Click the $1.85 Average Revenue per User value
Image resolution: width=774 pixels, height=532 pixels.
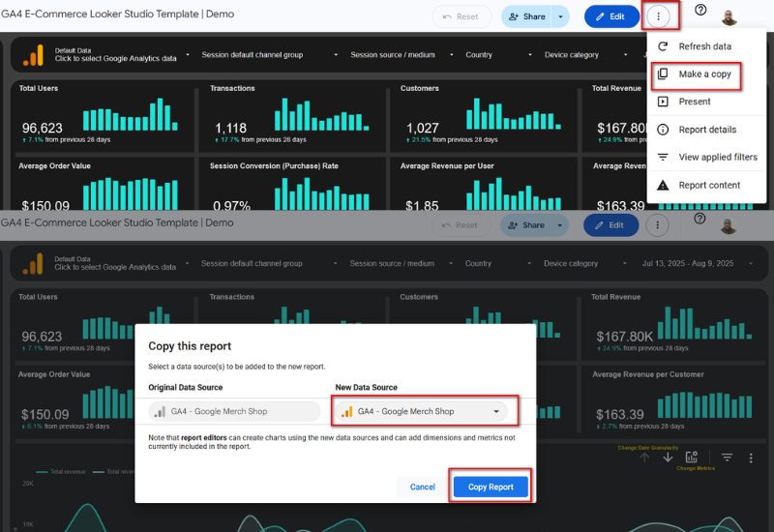click(x=422, y=204)
